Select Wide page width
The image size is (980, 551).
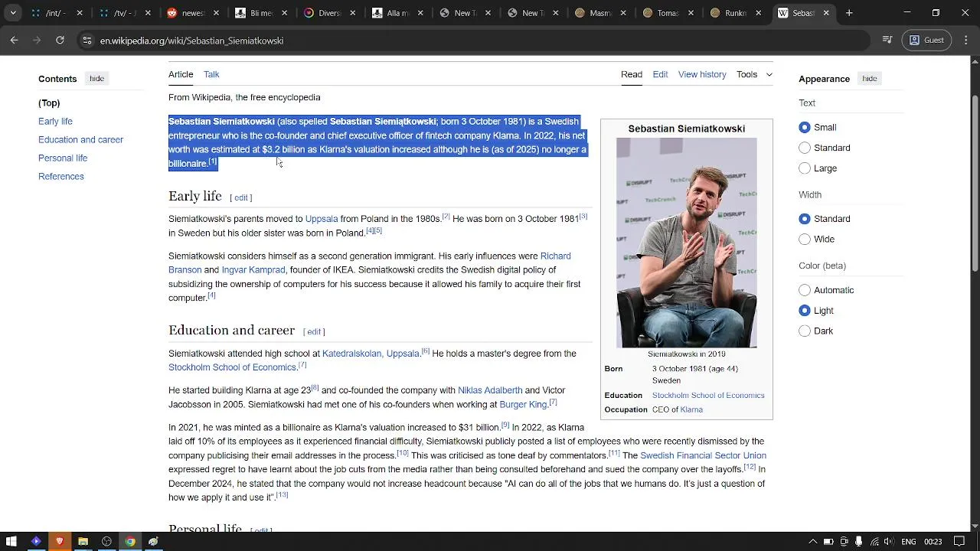tap(805, 240)
